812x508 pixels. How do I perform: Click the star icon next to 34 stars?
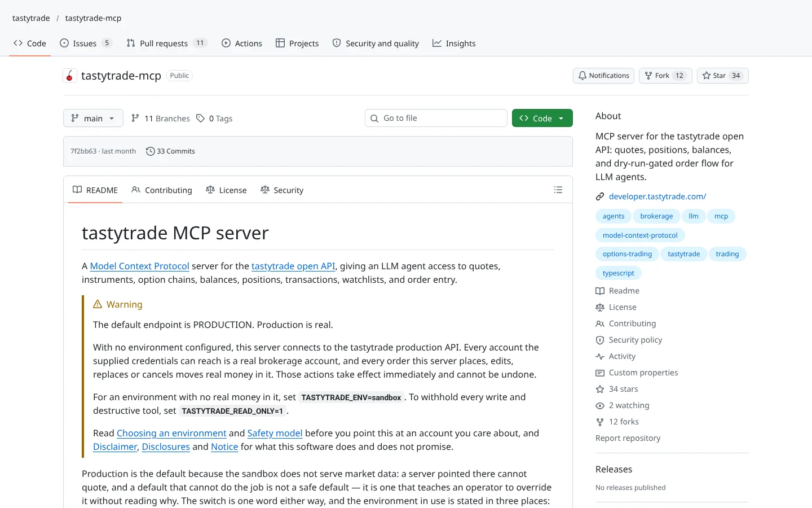coord(600,389)
